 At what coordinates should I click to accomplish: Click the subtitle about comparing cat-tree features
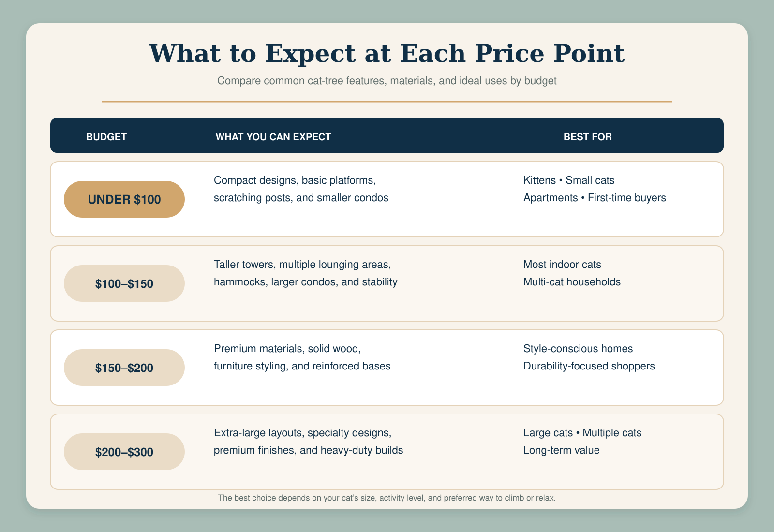tap(387, 81)
